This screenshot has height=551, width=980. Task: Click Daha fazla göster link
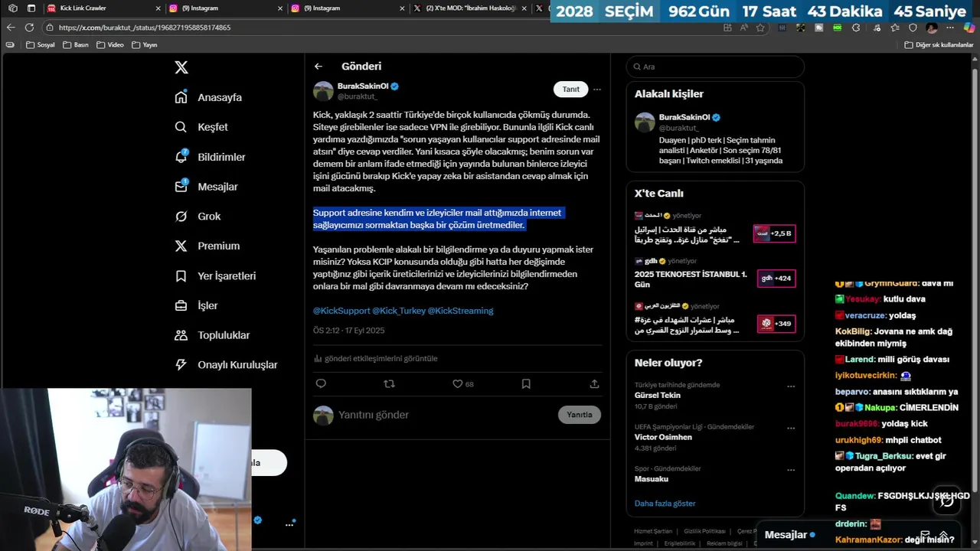coord(665,504)
